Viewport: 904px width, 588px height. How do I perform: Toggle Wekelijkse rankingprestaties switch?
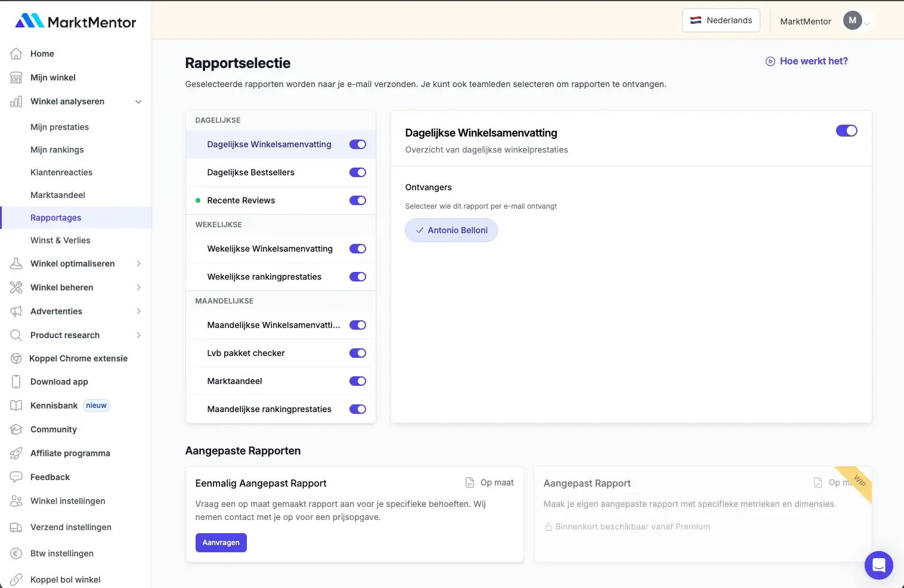pos(358,277)
